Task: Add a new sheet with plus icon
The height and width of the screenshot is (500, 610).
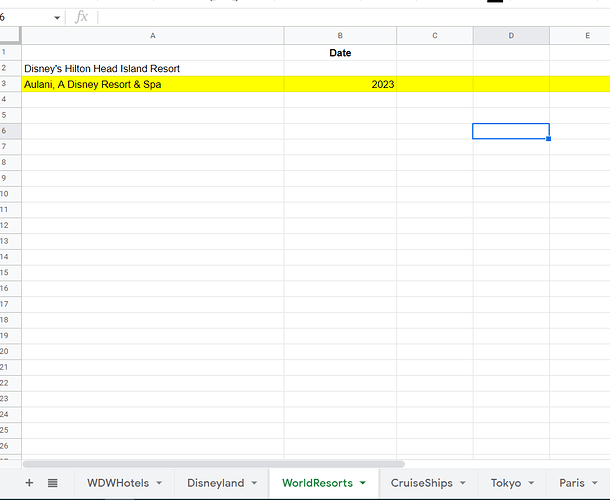Action: [29, 483]
